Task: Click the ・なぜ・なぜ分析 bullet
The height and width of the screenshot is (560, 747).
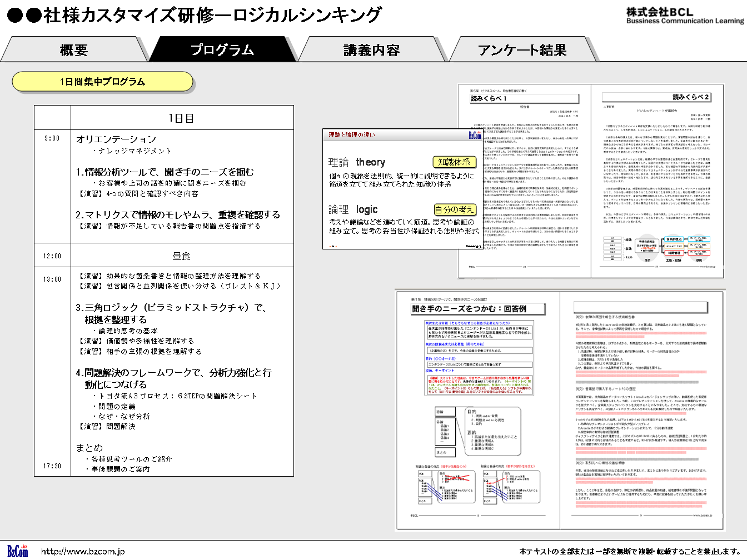Action: click(x=121, y=416)
